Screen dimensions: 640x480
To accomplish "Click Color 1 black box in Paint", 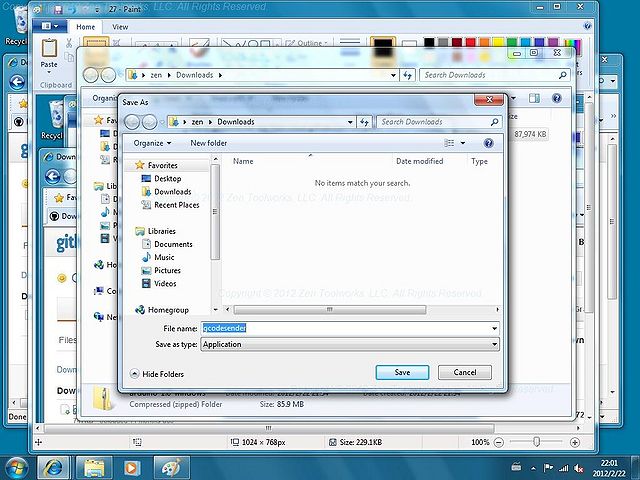I will point(382,47).
